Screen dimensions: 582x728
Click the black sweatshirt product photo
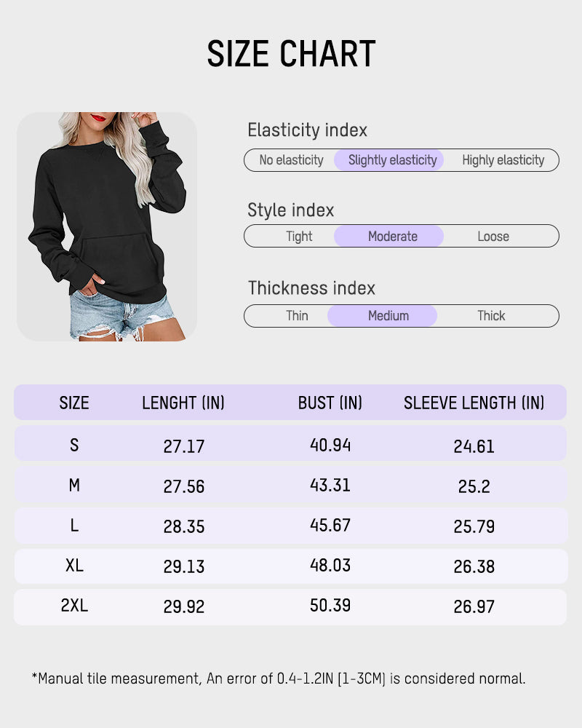point(107,226)
